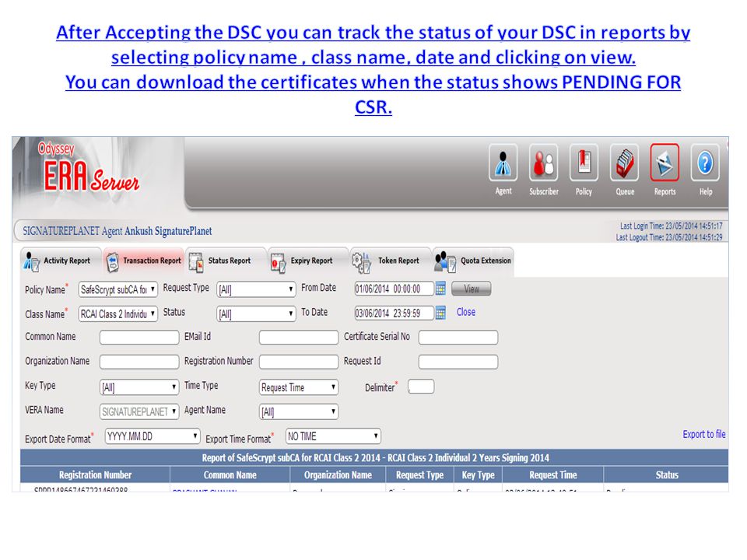Click the Close link

tap(466, 312)
